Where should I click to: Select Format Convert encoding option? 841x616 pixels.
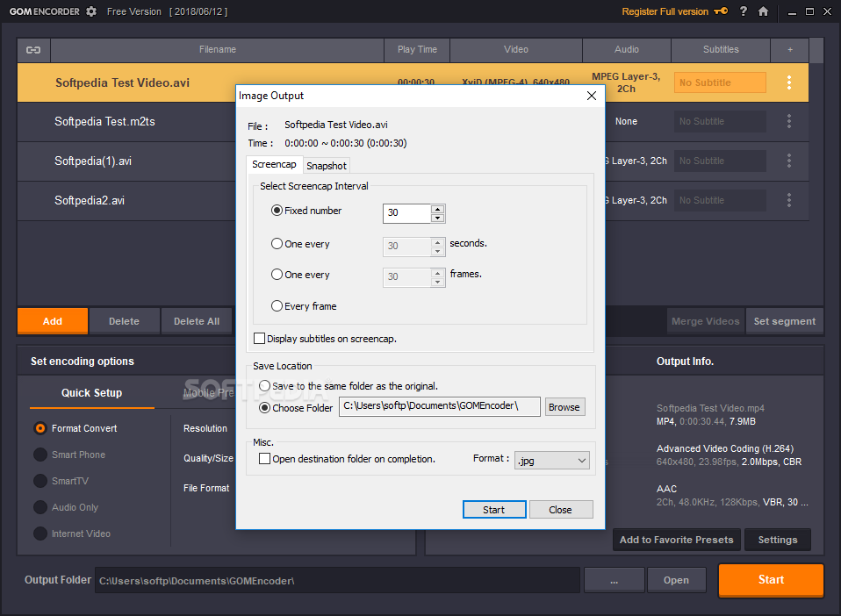[x=40, y=428]
